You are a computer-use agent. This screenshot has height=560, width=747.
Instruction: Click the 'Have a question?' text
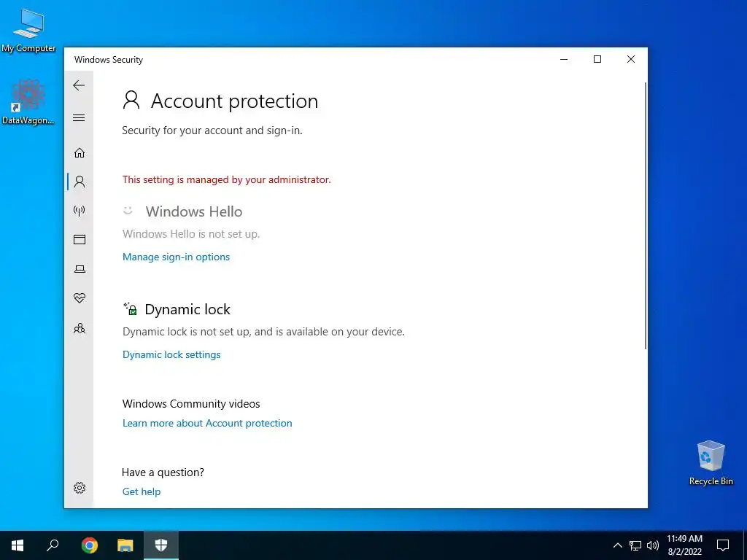[x=163, y=472]
